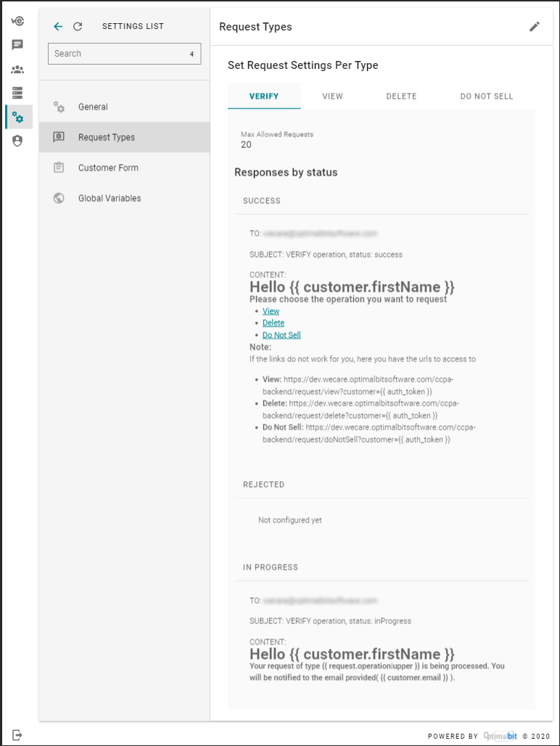Click the REJECTED status heading

point(264,484)
